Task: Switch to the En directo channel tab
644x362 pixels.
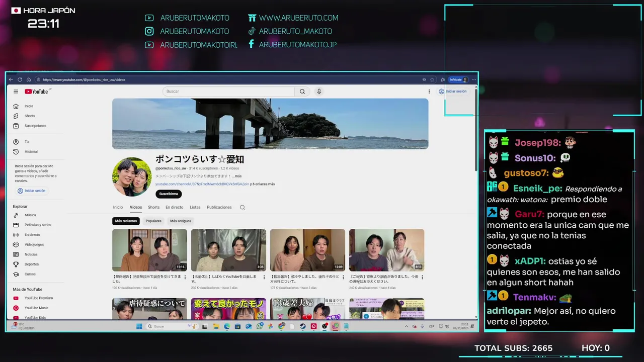Action: (174, 207)
